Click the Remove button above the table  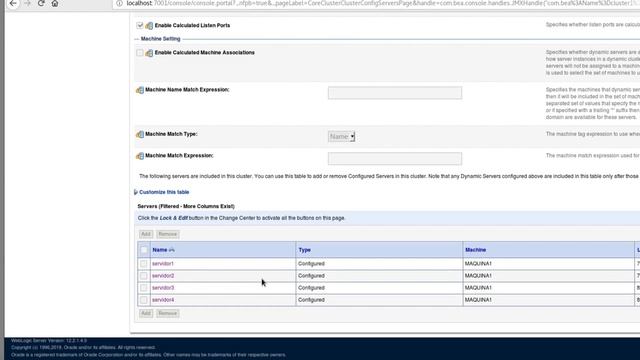[x=168, y=234]
